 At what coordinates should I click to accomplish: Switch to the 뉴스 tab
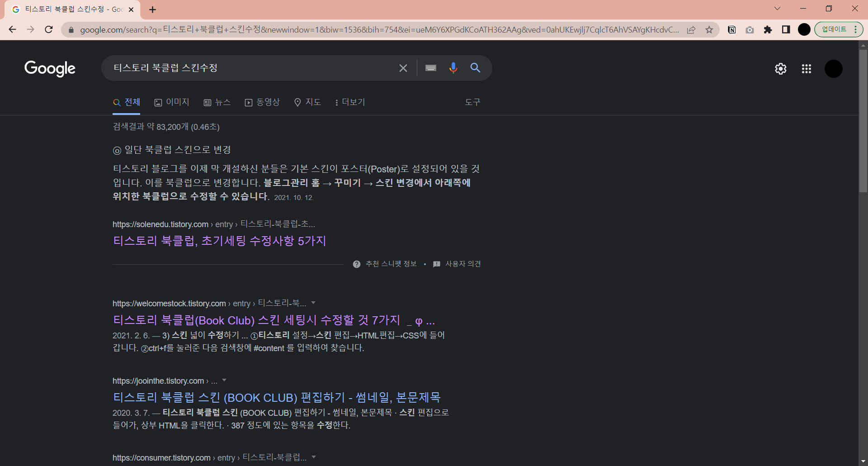[x=217, y=102]
